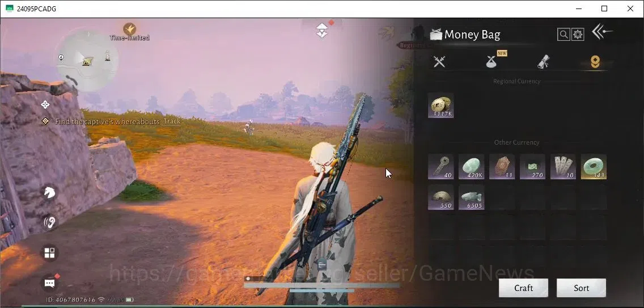Click the player ID 4067807616 text
Image resolution: width=644 pixels, height=308 pixels.
pyautogui.click(x=71, y=300)
